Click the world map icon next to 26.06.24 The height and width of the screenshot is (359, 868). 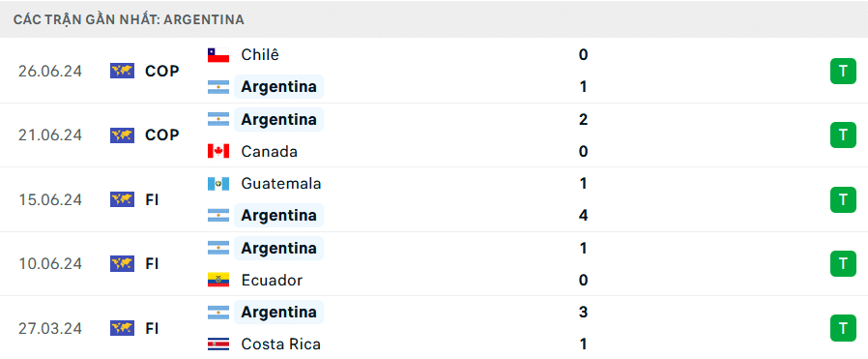pos(123,71)
